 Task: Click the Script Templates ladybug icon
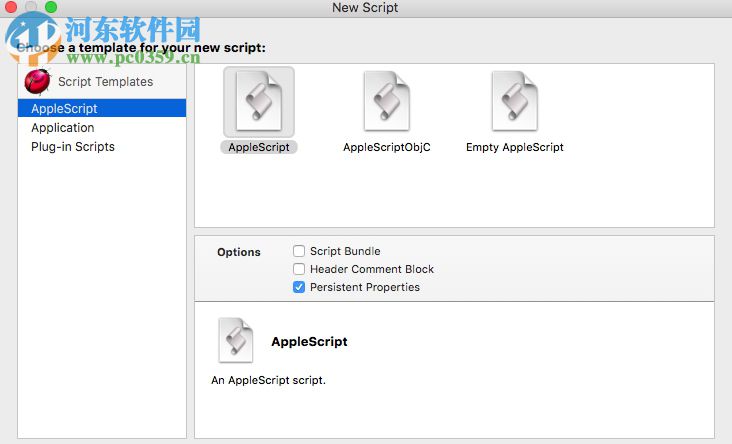(37, 81)
